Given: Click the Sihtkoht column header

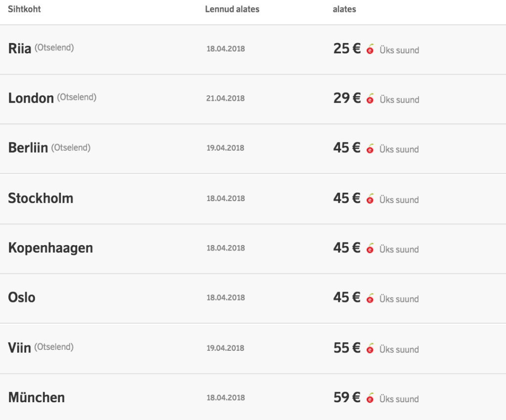Looking at the screenshot, I should pyautogui.click(x=24, y=9).
